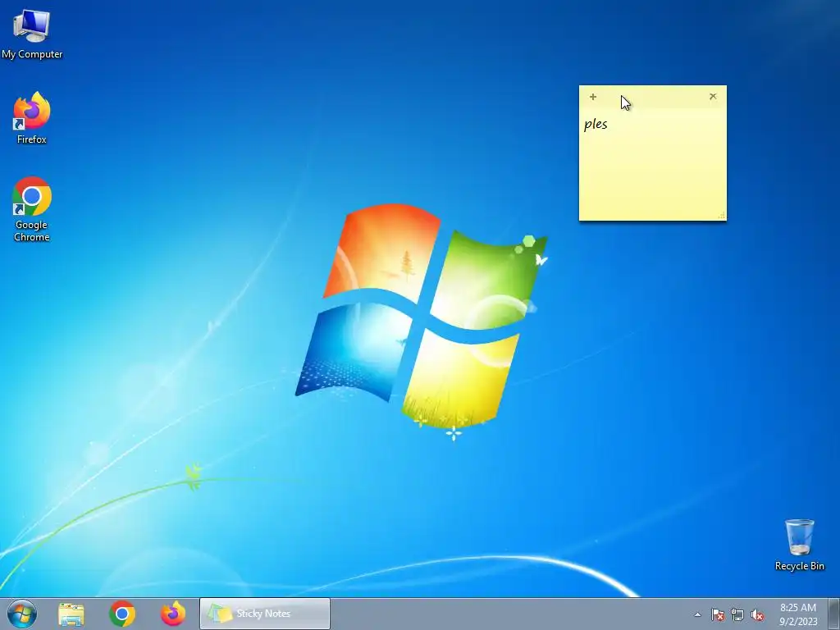The width and height of the screenshot is (840, 630).
Task: Delete the sticky note with X icon
Action: click(713, 97)
